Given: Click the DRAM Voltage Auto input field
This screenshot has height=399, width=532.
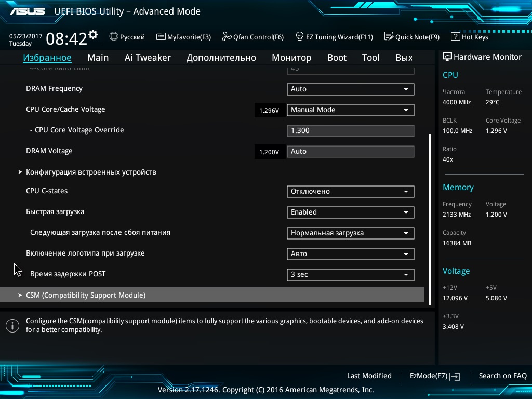Looking at the screenshot, I should tap(351, 151).
